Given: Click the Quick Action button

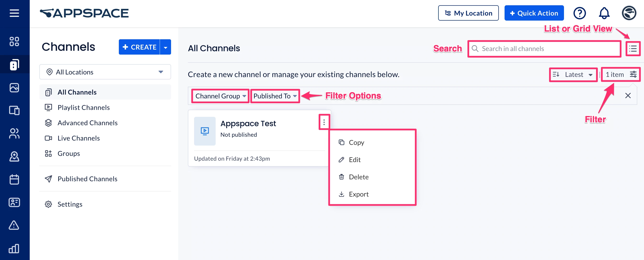Looking at the screenshot, I should click(x=534, y=13).
